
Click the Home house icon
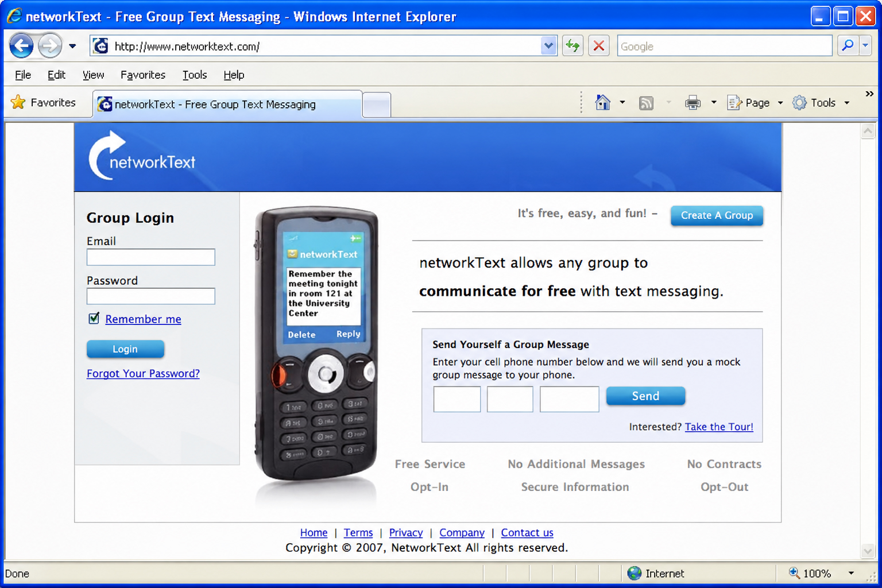pos(602,102)
